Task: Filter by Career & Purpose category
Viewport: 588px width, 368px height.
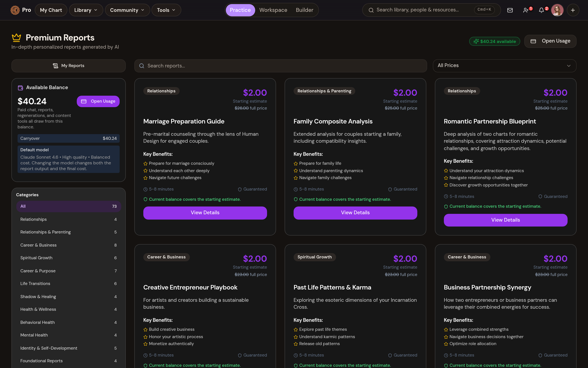Action: click(69, 271)
